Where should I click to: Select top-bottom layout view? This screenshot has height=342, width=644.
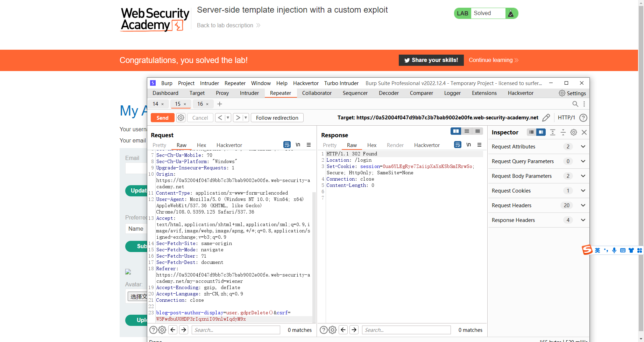[467, 131]
